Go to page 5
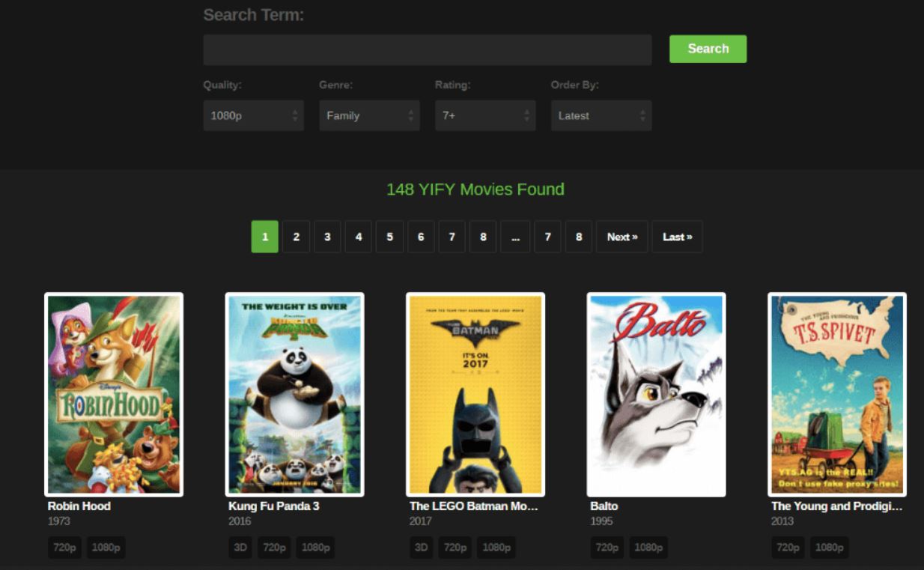This screenshot has width=924, height=570. 389,237
